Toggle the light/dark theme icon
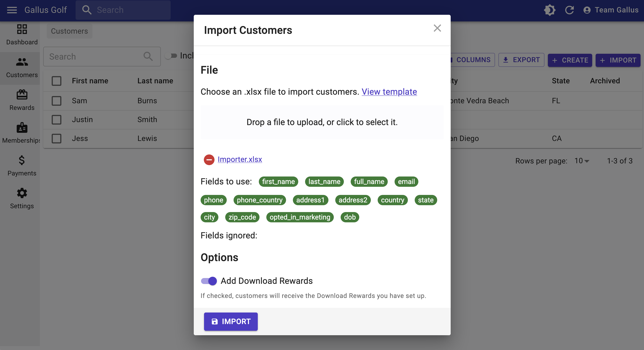This screenshot has height=350, width=644. (x=550, y=10)
